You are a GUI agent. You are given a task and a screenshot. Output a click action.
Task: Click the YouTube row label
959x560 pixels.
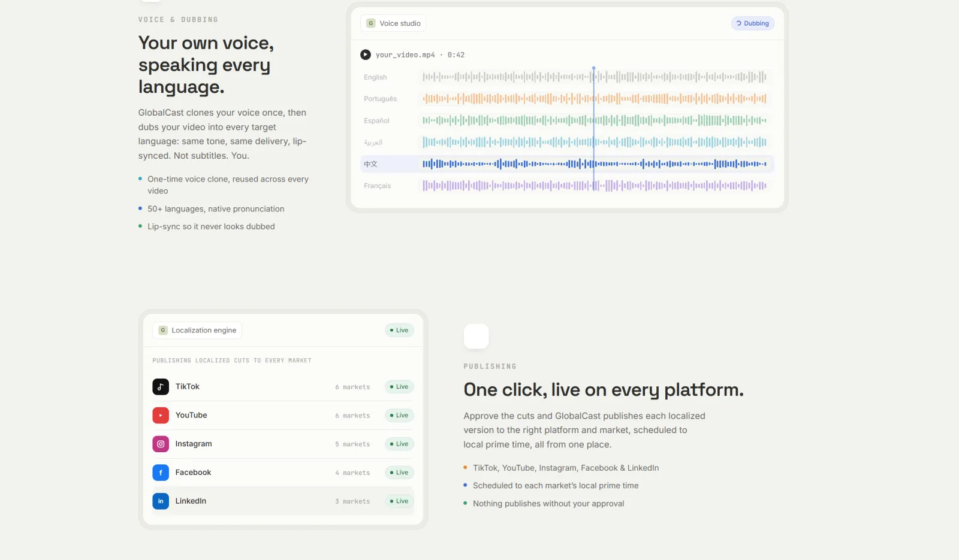click(x=191, y=415)
